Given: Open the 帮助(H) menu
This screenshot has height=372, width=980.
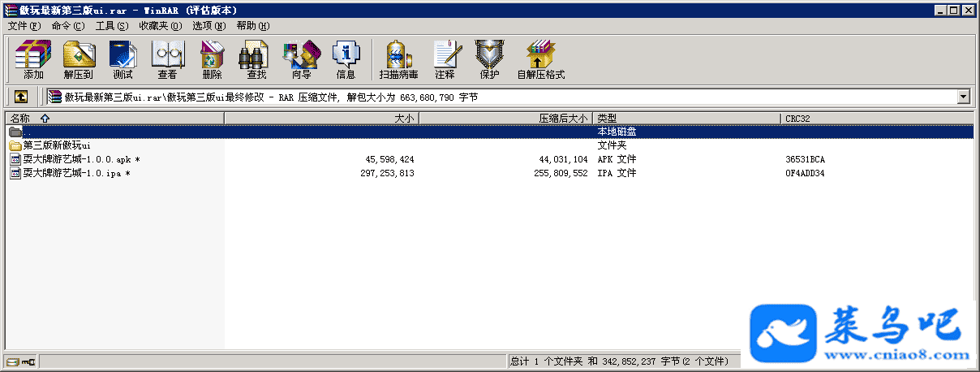Looking at the screenshot, I should point(253,26).
